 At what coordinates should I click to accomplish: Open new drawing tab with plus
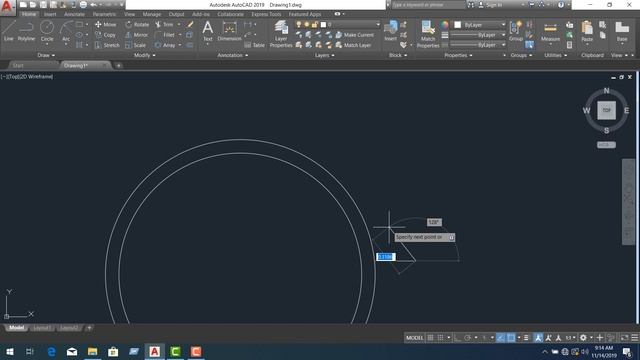[x=118, y=65]
